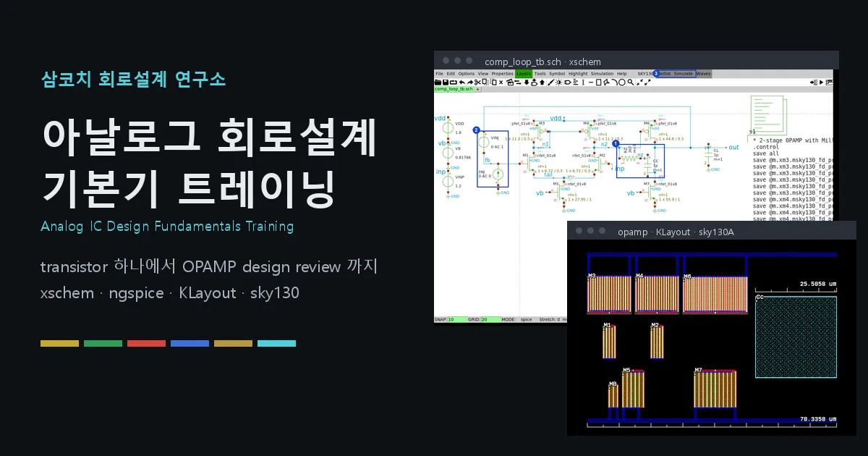Click the descend down-arrow icon in xschem toolbar

527,83
